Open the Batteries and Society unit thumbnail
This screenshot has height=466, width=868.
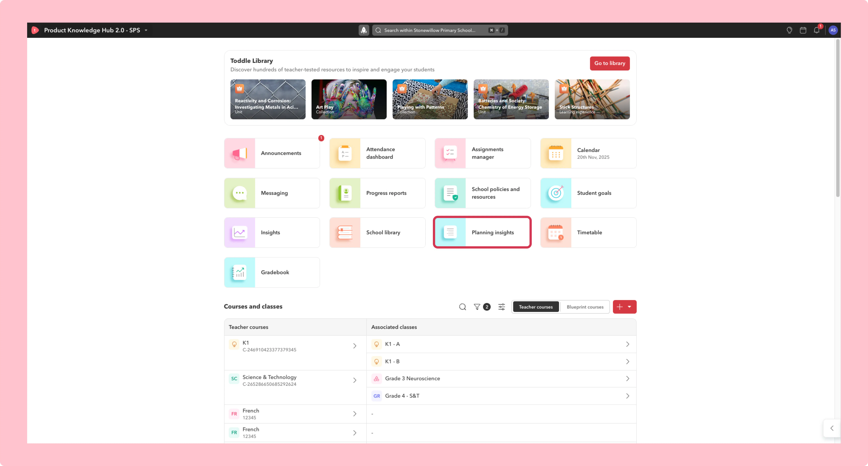pyautogui.click(x=511, y=99)
